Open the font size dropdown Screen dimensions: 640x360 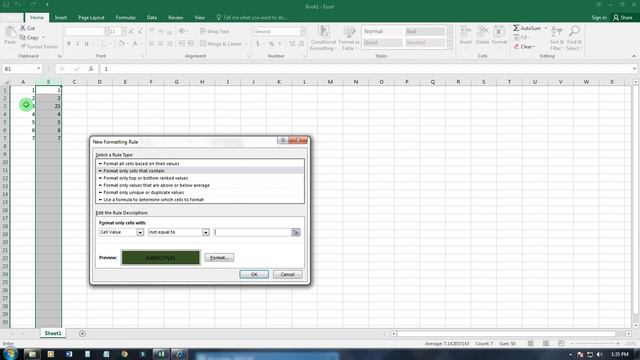124,31
